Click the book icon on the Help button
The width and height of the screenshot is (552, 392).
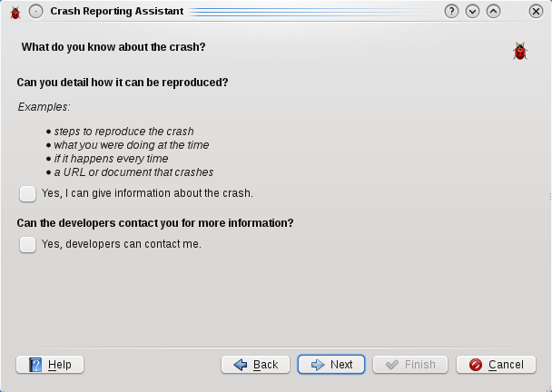coord(35,365)
